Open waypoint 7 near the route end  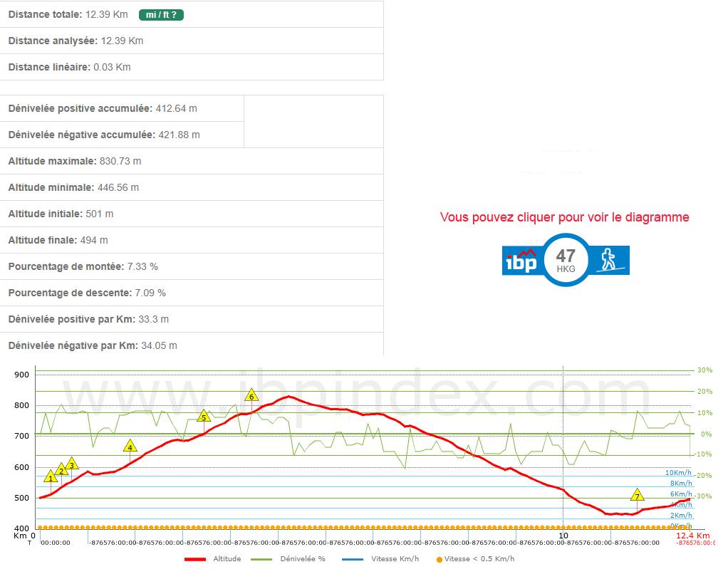coord(637,496)
